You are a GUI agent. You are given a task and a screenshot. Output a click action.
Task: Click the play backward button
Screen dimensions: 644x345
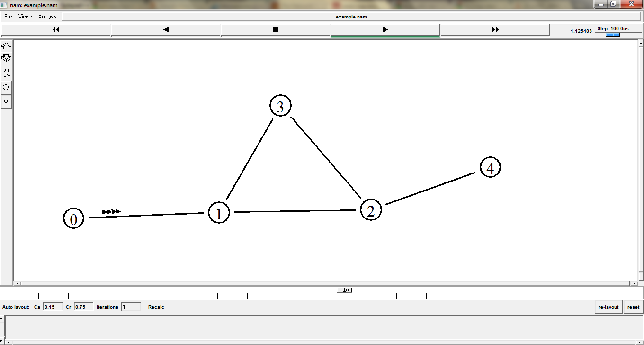pyautogui.click(x=166, y=29)
